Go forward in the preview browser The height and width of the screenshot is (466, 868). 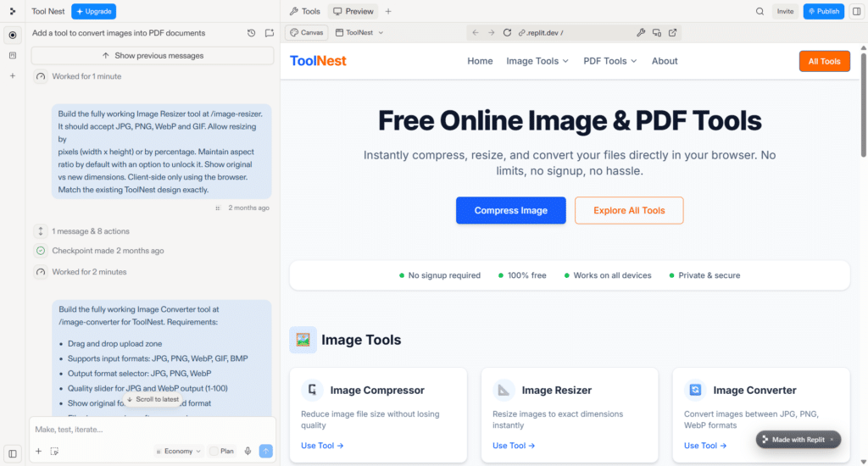491,33
